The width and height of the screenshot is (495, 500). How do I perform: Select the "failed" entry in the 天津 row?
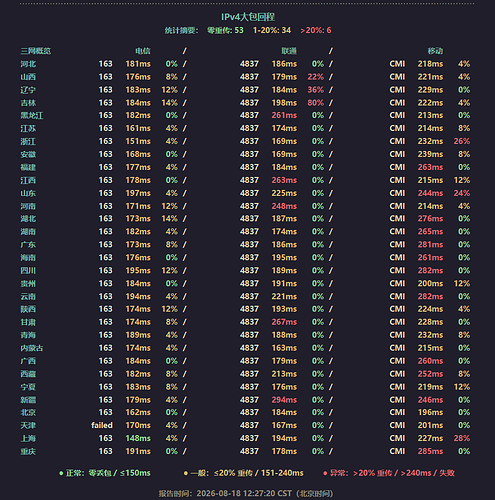pos(102,425)
